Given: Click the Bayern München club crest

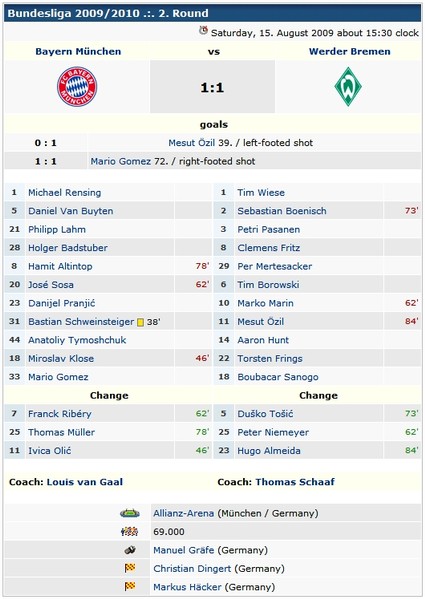Looking at the screenshot, I should tap(77, 86).
